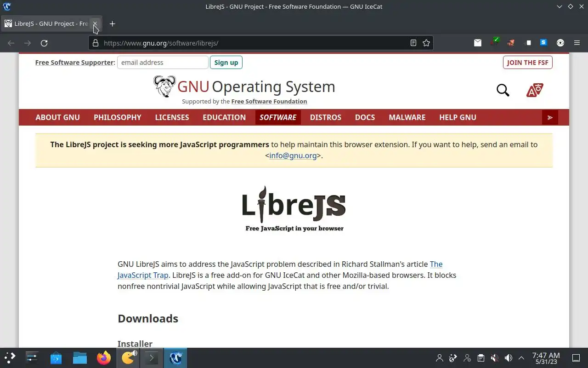Open ABOUT GNU menu item
Viewport: 588px width, 368px height.
[57, 117]
